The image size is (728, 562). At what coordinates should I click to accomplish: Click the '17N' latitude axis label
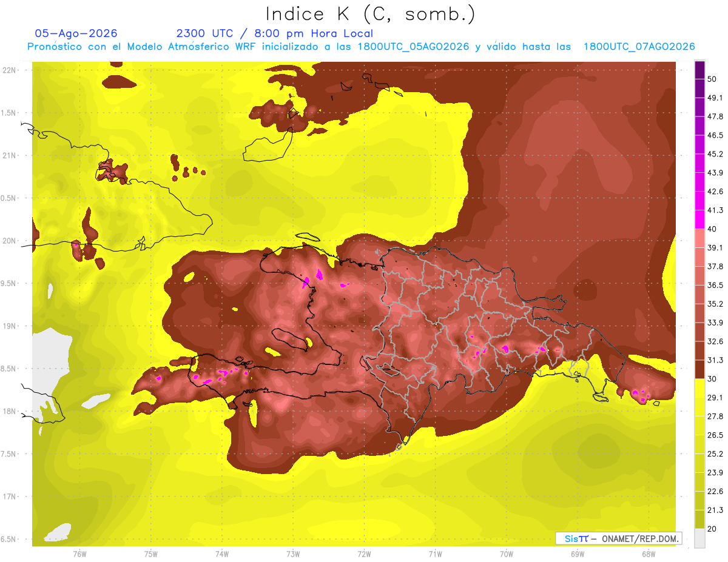[10, 497]
